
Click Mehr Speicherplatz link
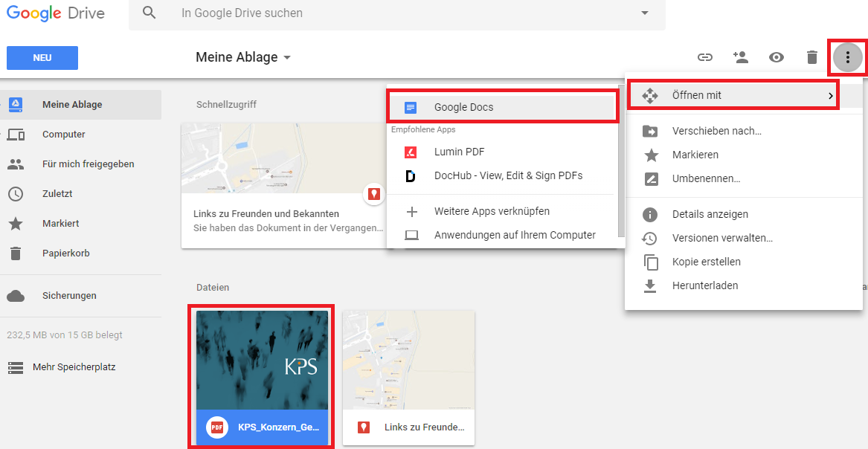coord(74,366)
